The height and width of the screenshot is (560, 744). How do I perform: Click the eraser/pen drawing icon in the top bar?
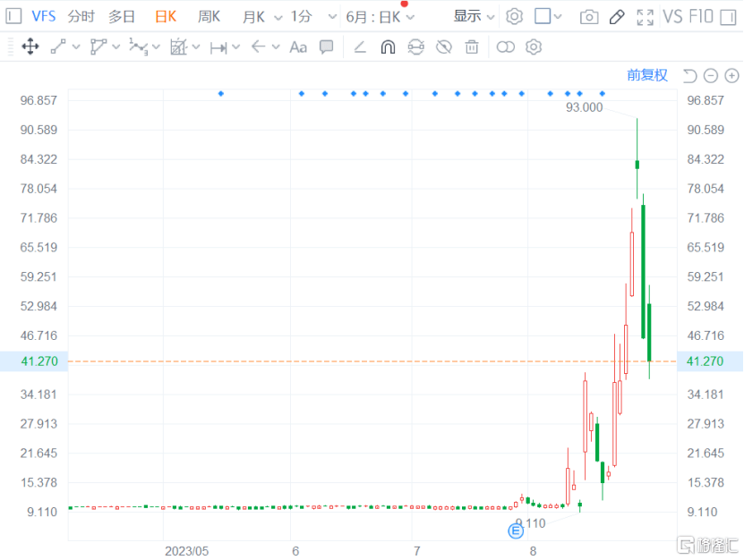pos(617,17)
